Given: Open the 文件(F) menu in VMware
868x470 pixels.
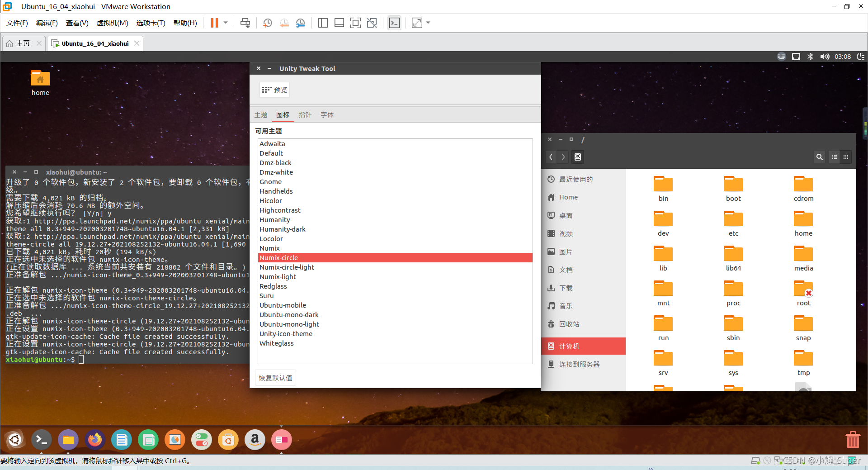Looking at the screenshot, I should pos(17,23).
